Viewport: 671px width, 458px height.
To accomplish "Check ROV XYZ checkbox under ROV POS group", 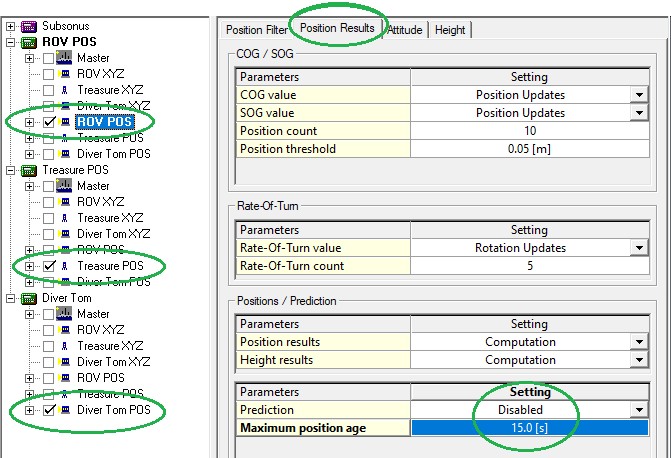I will click(x=49, y=74).
